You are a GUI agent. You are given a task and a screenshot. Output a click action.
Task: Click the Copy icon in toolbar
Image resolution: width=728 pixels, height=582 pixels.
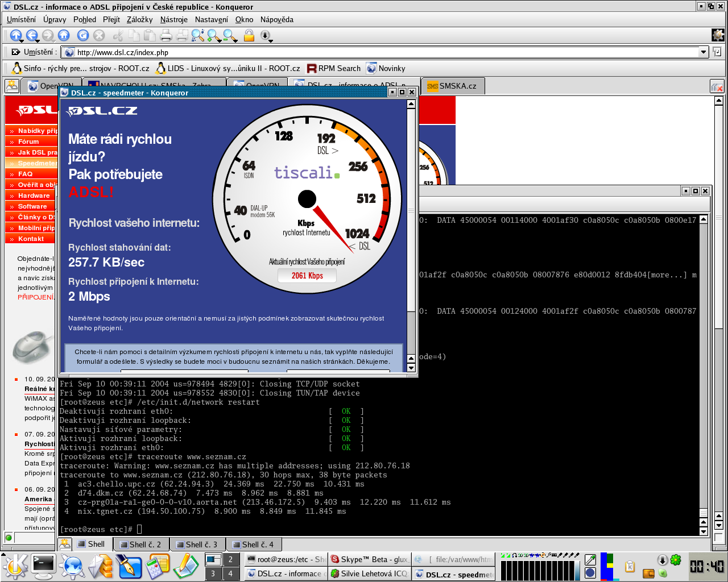[134, 35]
